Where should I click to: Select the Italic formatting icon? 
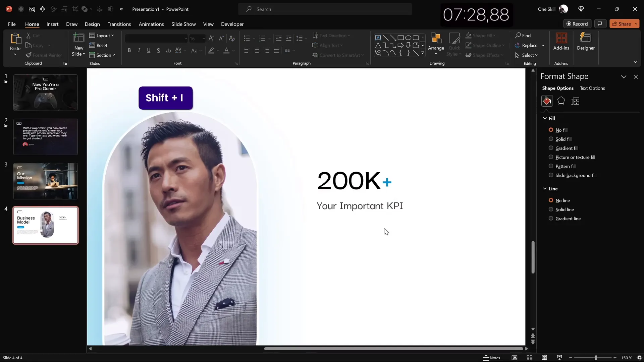139,50
